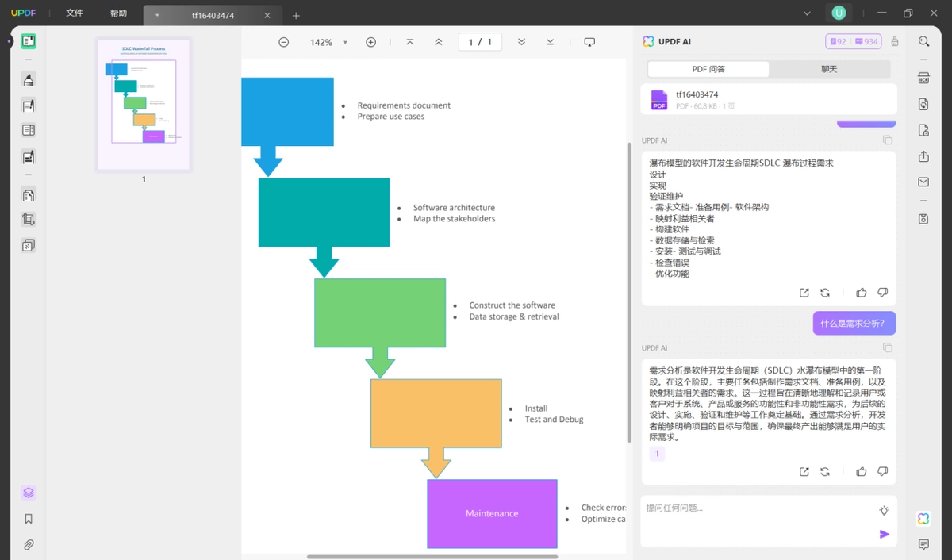Send the AI question with arrow icon

pyautogui.click(x=884, y=534)
